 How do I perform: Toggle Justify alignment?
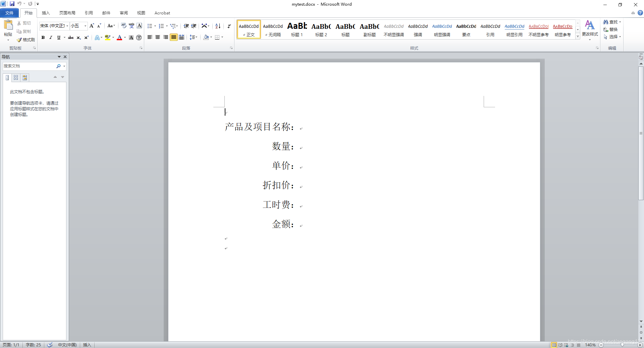tap(173, 37)
